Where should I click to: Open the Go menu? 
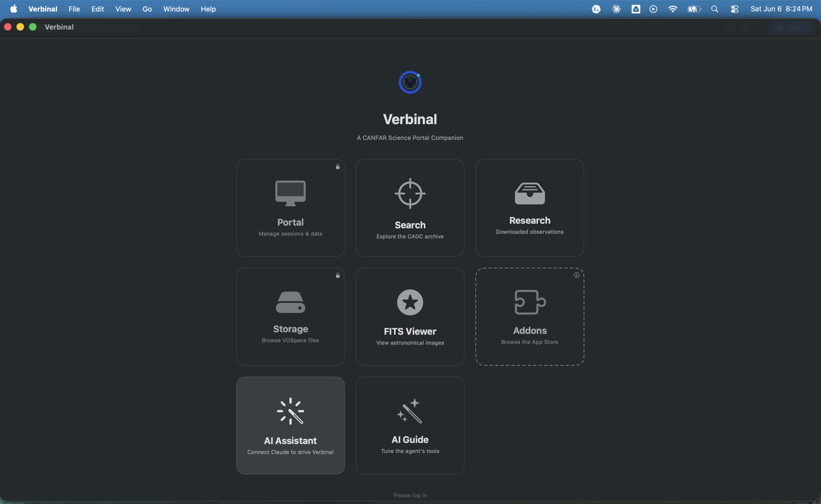click(x=147, y=9)
